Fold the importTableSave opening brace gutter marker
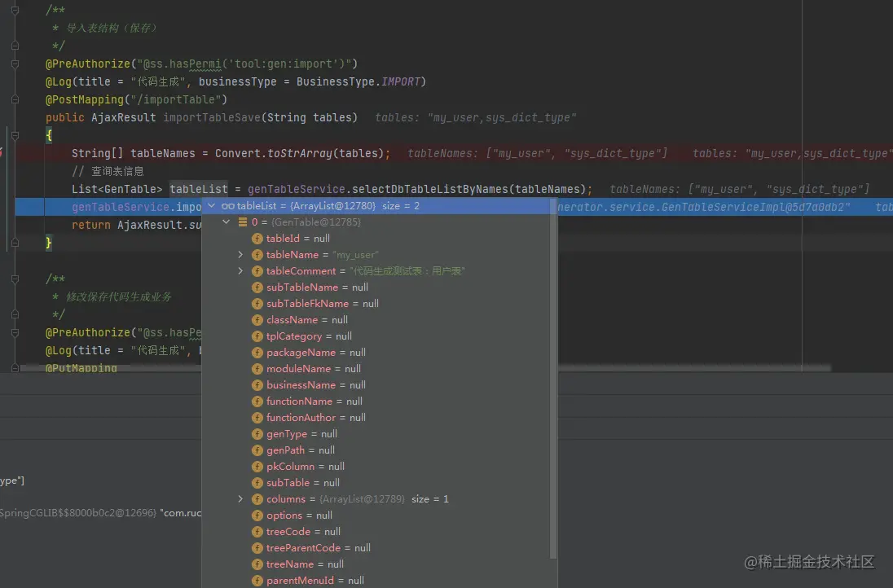The width and height of the screenshot is (893, 588). pyautogui.click(x=15, y=135)
